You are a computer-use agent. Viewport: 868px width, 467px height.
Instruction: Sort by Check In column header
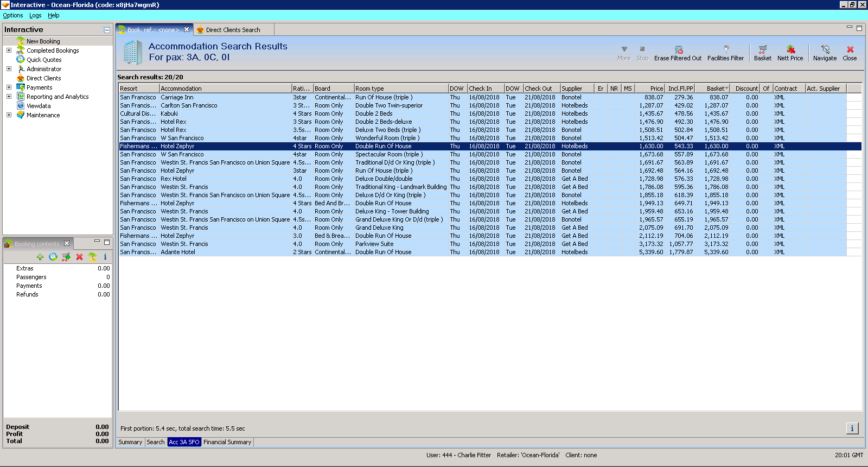pos(486,89)
